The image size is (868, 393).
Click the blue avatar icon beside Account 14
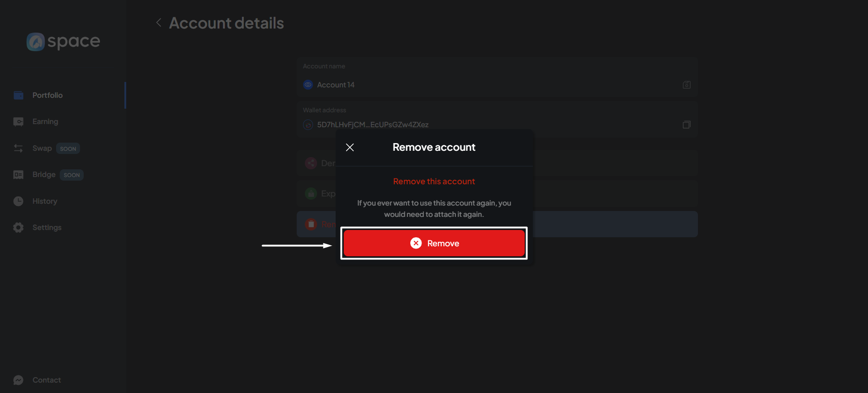[x=308, y=85]
